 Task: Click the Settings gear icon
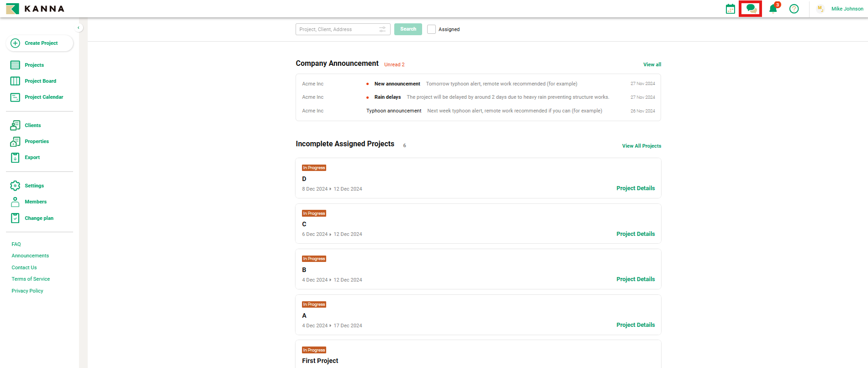pos(15,186)
